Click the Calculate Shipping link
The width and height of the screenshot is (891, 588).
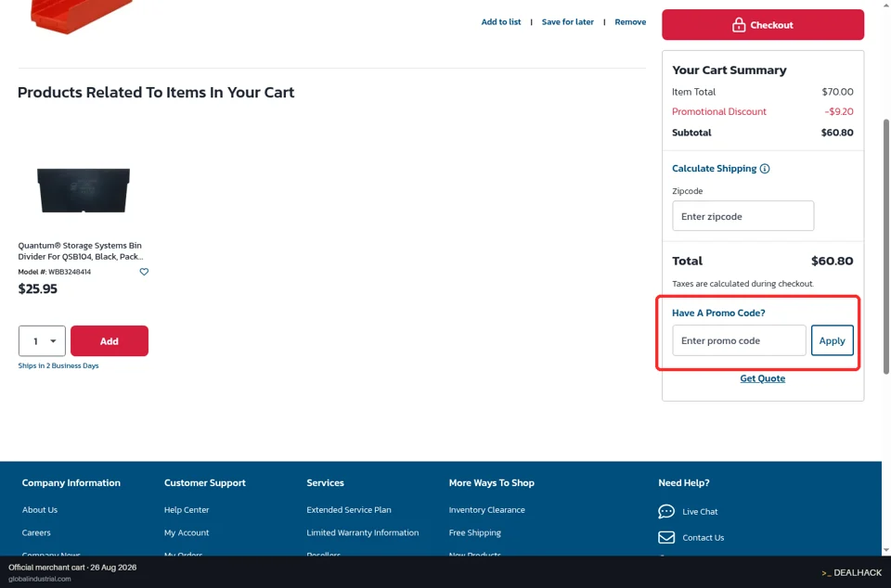715,169
